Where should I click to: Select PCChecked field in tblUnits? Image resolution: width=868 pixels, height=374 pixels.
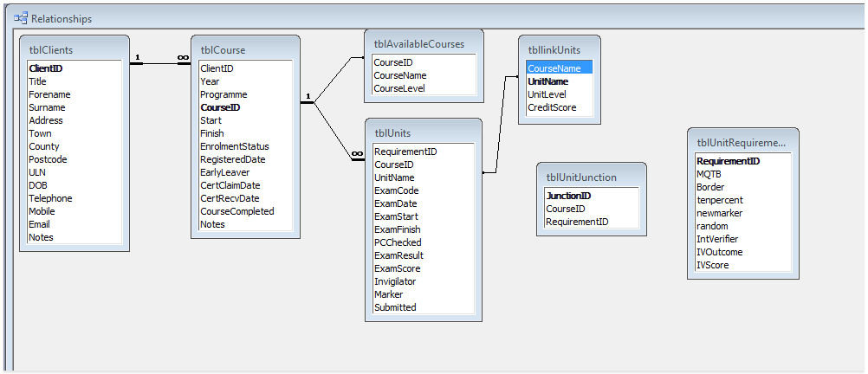click(x=423, y=242)
